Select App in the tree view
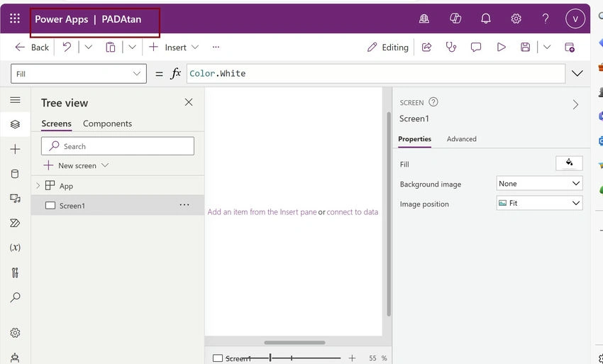The width and height of the screenshot is (603, 364). (x=66, y=186)
